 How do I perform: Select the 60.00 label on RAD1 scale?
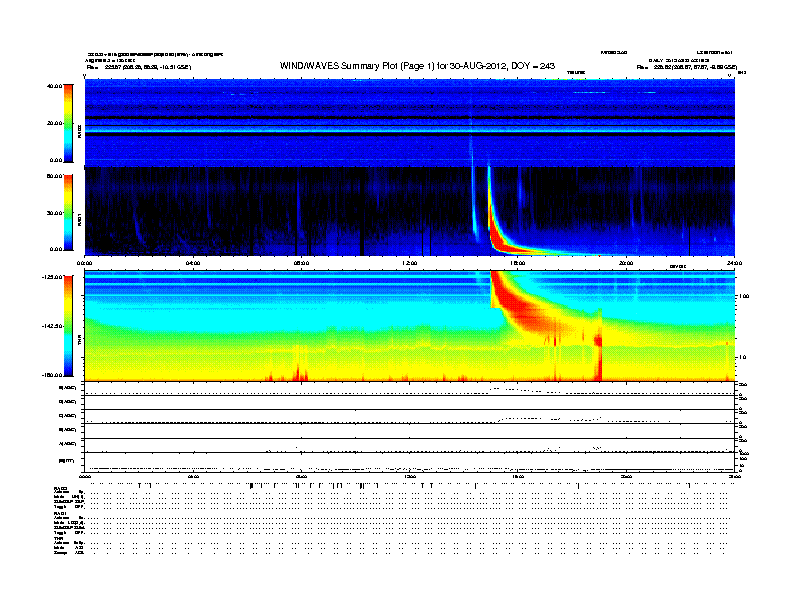(x=55, y=176)
